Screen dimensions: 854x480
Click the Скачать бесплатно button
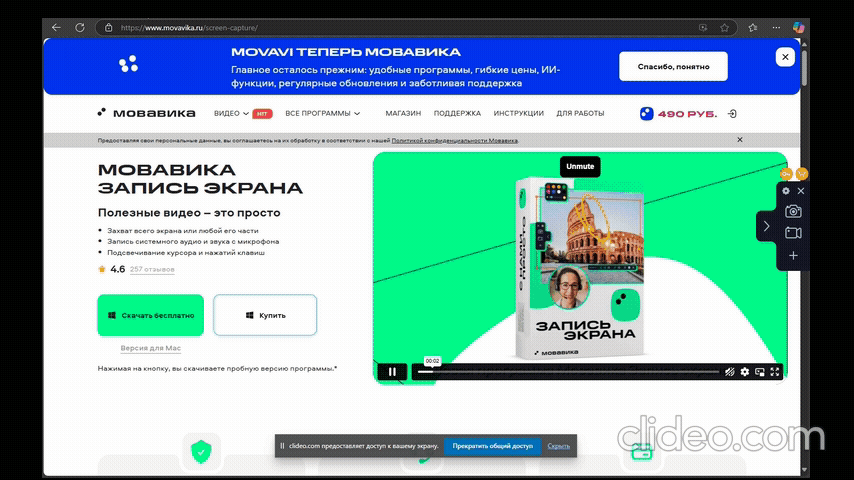(x=150, y=315)
